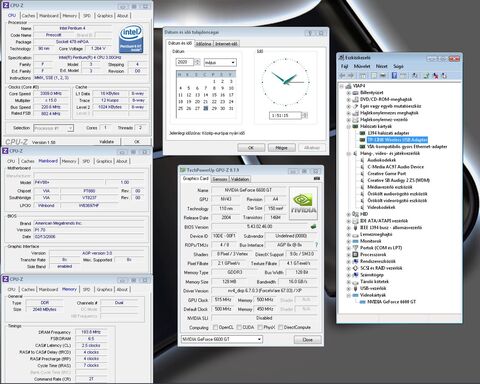Click the blue help icon in Device Manager toolbar

pos(394,76)
